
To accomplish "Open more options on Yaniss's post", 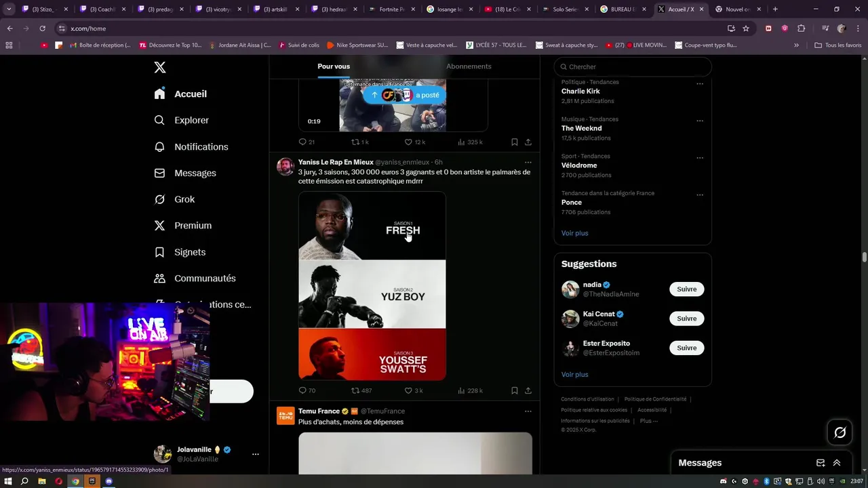I will [528, 163].
